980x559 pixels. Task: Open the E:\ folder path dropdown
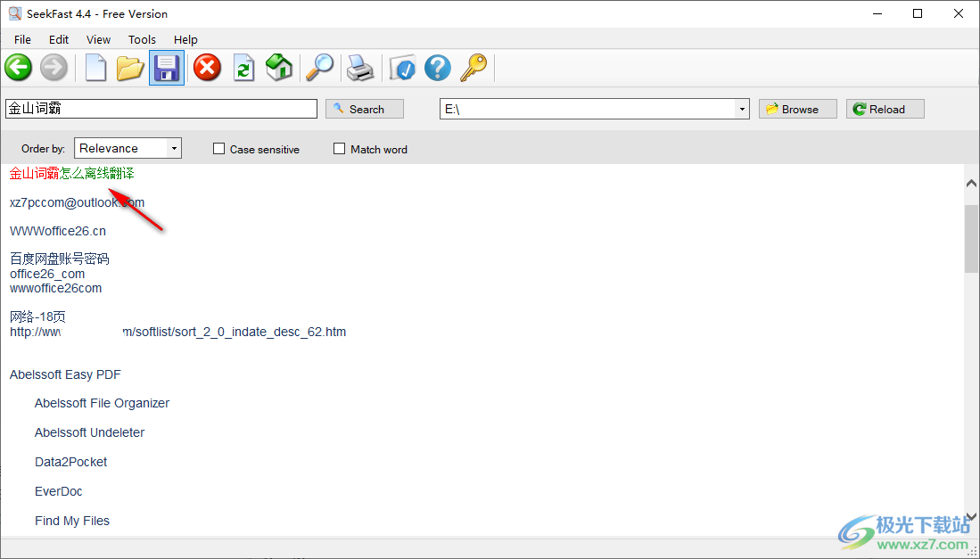[742, 109]
